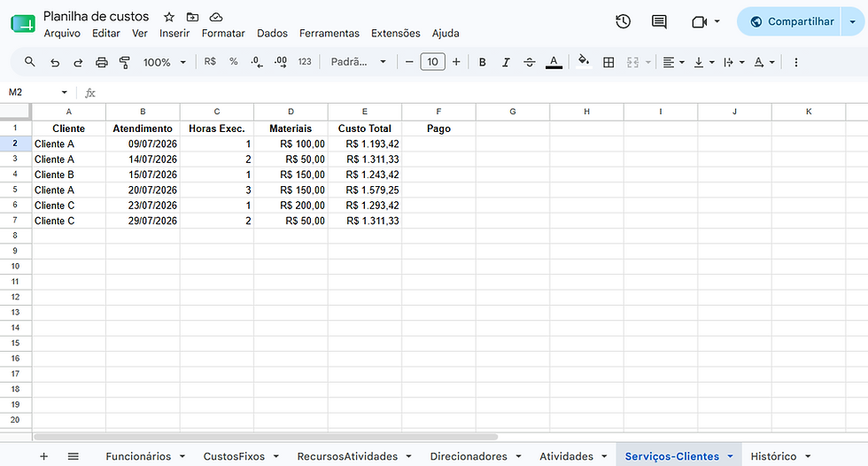Open Serviços-Clientes tab dropdown arrow
Image resolution: width=868 pixels, height=466 pixels.
pos(730,456)
